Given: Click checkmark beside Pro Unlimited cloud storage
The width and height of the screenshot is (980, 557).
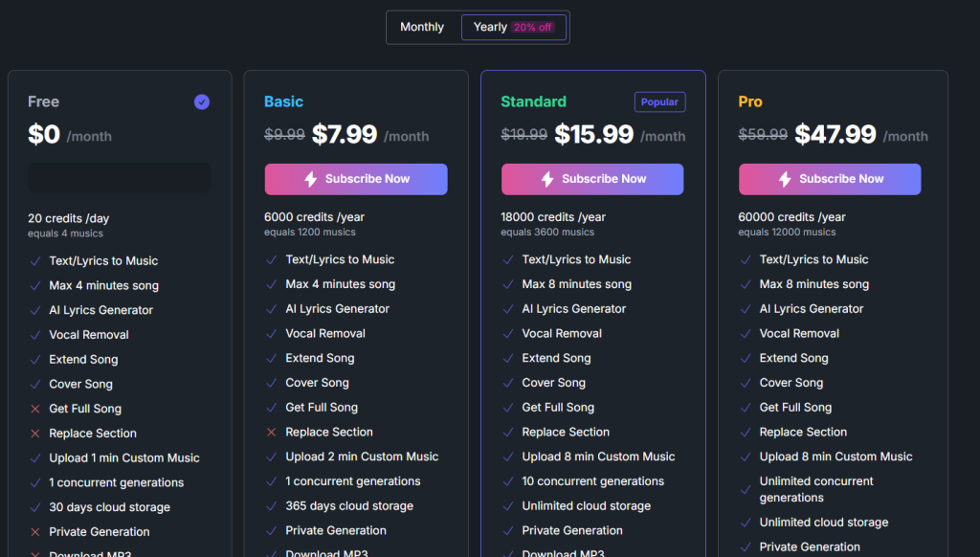Looking at the screenshot, I should point(746,523).
